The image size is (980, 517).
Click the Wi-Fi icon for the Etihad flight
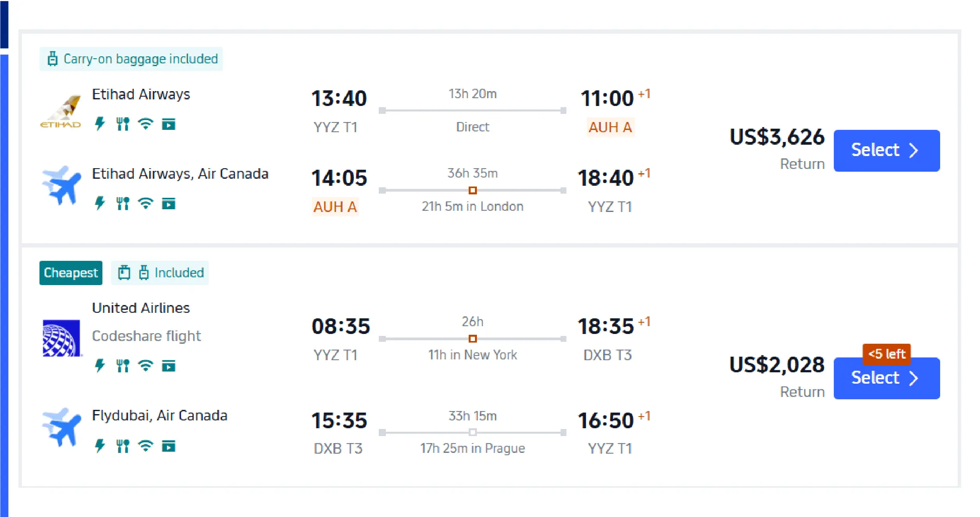(x=145, y=124)
